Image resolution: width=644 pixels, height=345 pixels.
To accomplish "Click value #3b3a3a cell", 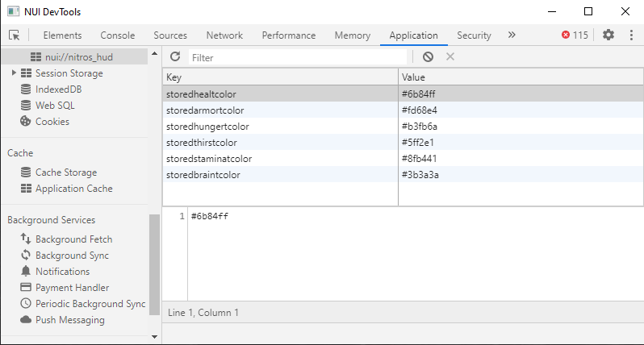I will (x=521, y=174).
